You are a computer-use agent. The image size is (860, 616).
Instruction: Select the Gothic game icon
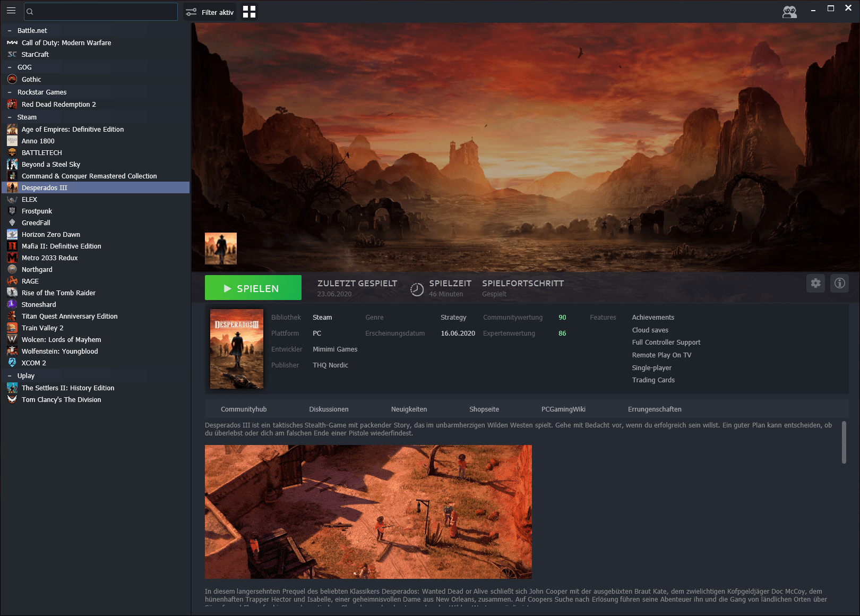pyautogui.click(x=12, y=79)
